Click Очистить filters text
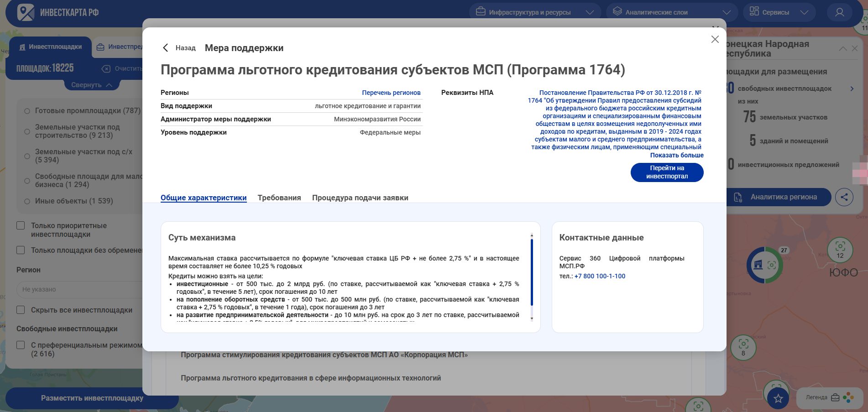The width and height of the screenshot is (868, 412). tap(128, 69)
